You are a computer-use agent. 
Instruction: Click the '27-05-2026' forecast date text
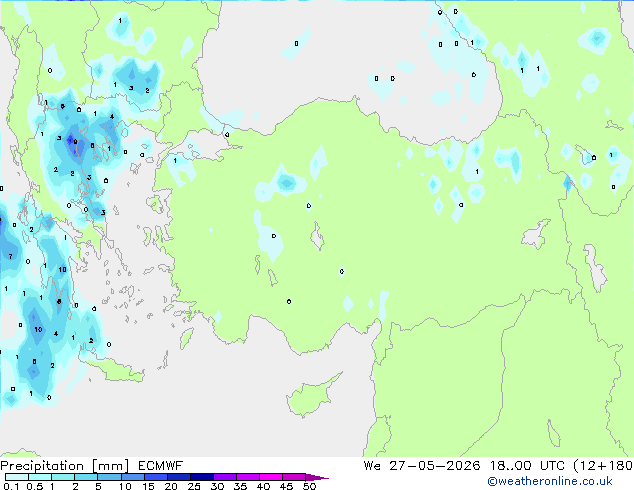click(435, 466)
